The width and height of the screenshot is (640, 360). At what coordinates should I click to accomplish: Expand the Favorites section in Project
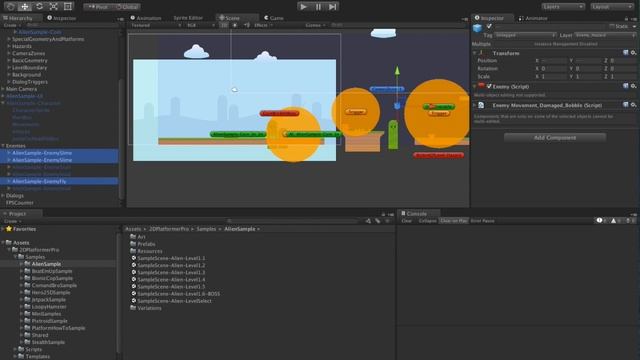tap(3, 229)
